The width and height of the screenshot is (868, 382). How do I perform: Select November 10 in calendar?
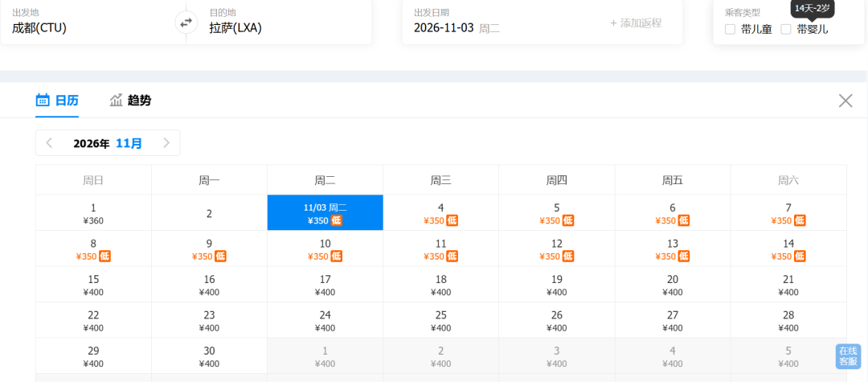(325, 249)
